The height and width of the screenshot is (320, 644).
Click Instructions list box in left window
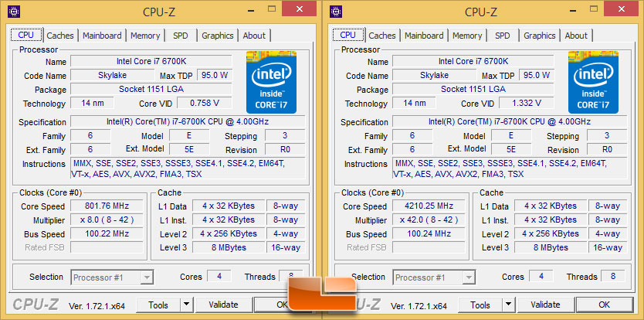(188, 169)
